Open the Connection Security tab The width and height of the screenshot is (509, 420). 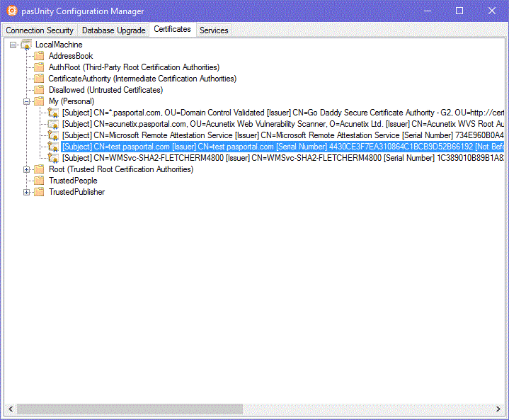(39, 30)
